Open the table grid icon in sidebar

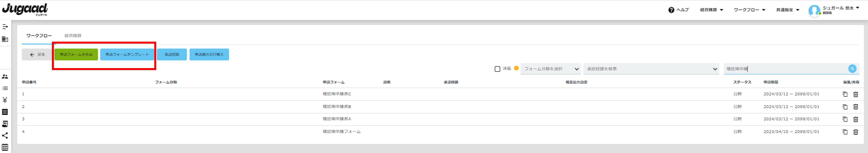click(5, 147)
